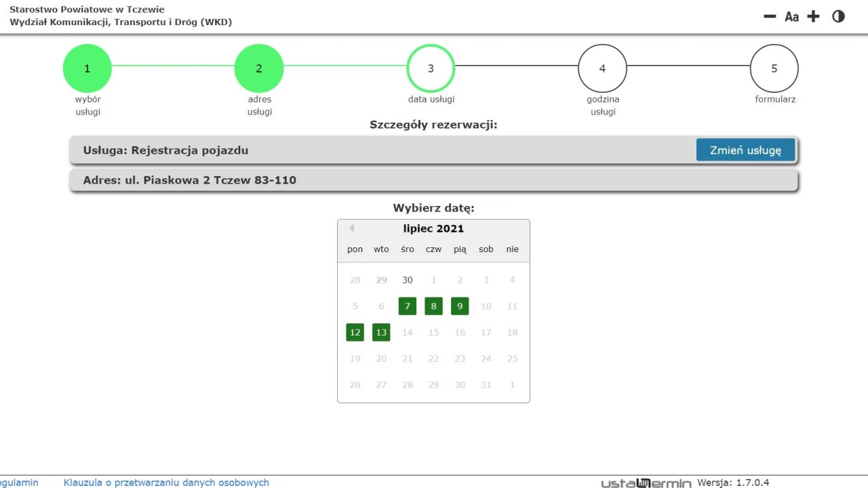Choose available date July 9
Screen dimensions: 868x488
pos(460,306)
